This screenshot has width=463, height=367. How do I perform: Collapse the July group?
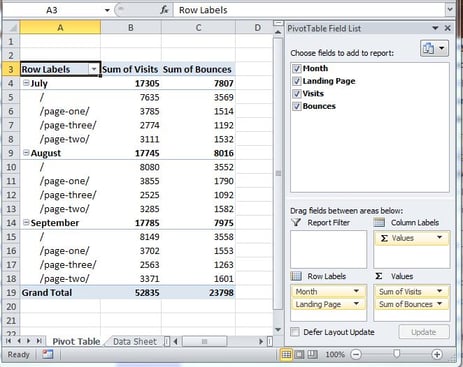point(26,83)
